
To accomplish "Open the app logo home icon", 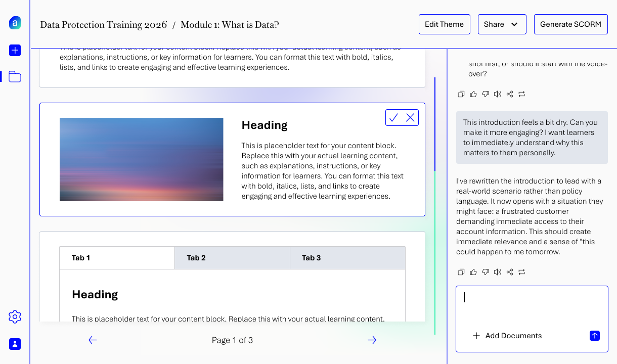I will [15, 23].
